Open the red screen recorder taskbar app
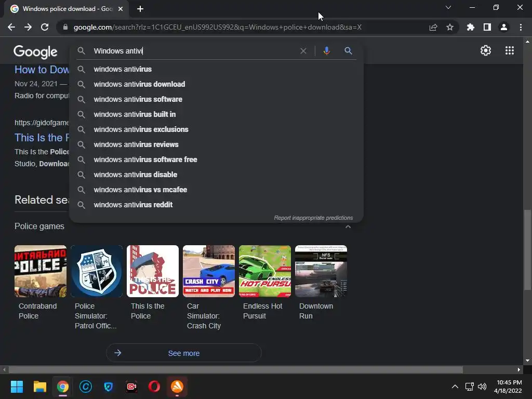 131,387
